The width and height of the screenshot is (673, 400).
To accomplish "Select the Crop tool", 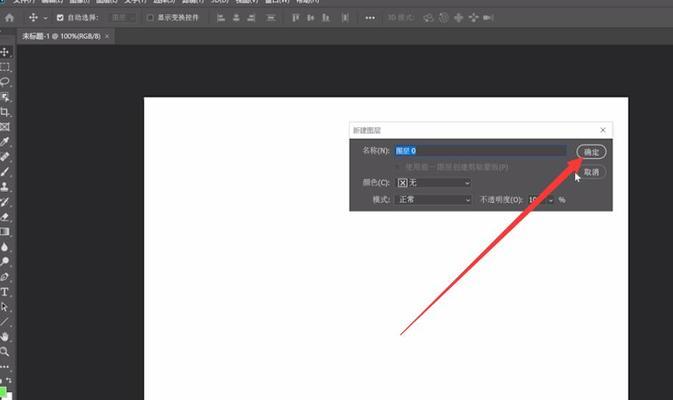I will (x=5, y=112).
